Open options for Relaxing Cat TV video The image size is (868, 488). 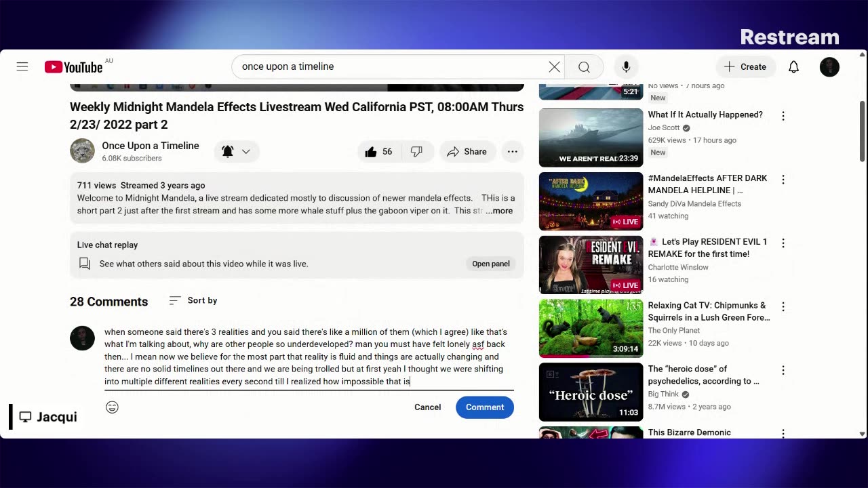point(783,307)
